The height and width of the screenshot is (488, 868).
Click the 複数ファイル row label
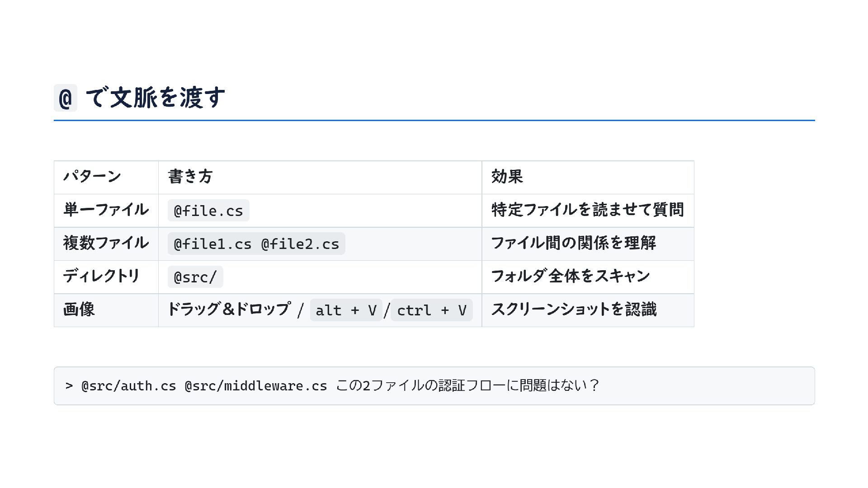(x=106, y=244)
